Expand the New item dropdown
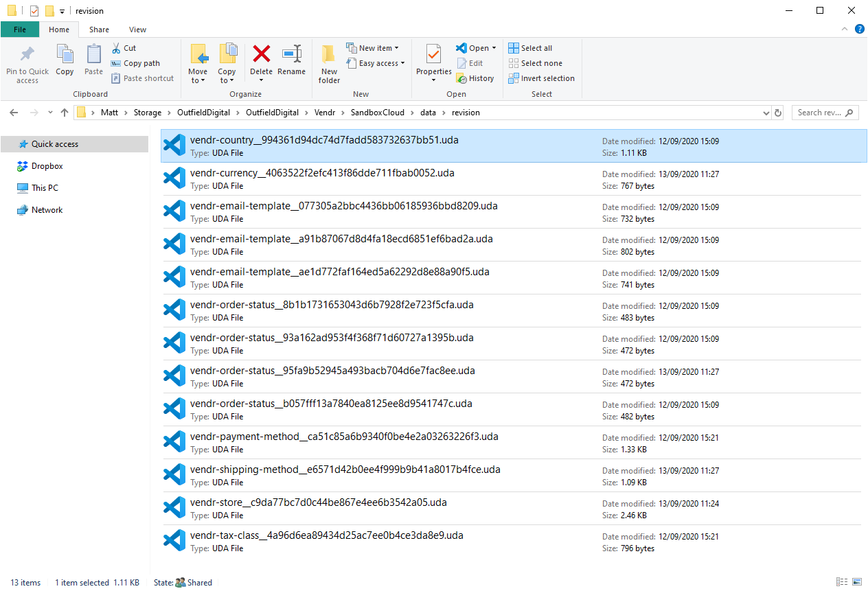The height and width of the screenshot is (591, 868). [x=374, y=48]
